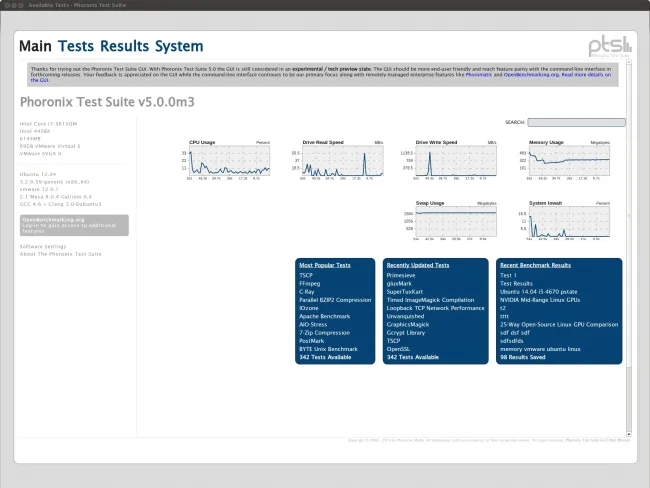Click the scrollbar up arrow
This screenshot has width=650, height=488.
click(629, 62)
